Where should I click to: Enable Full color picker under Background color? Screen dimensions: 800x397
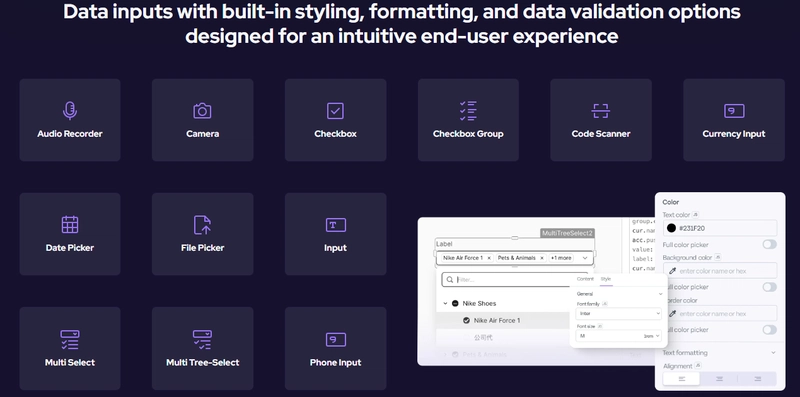tap(769, 287)
